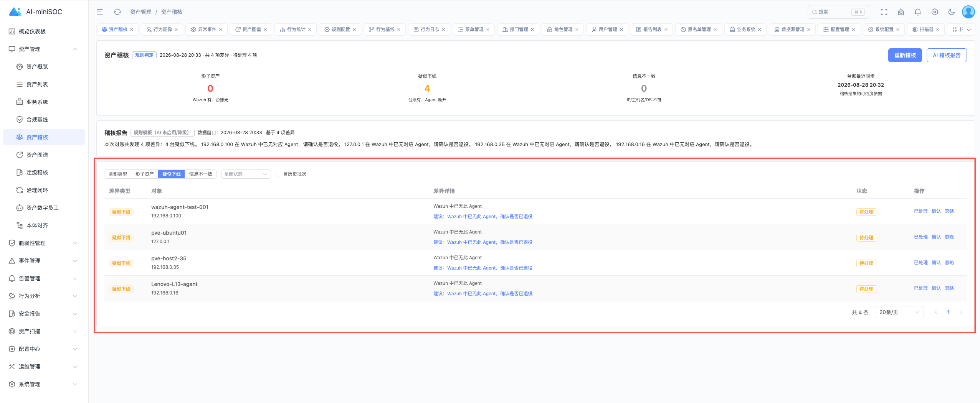Open the 全部状态 dropdown
Screen dimensions: 980x403
pyautogui.click(x=246, y=174)
